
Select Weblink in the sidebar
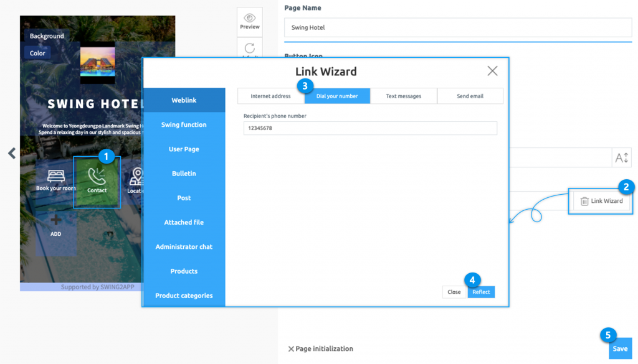pos(184,100)
